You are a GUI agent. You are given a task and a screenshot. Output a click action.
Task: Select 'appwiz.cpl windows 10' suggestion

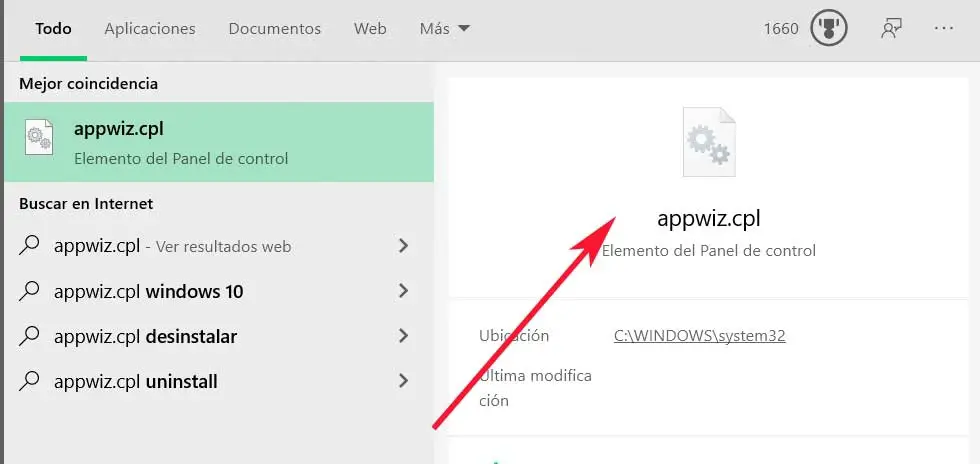click(x=219, y=291)
